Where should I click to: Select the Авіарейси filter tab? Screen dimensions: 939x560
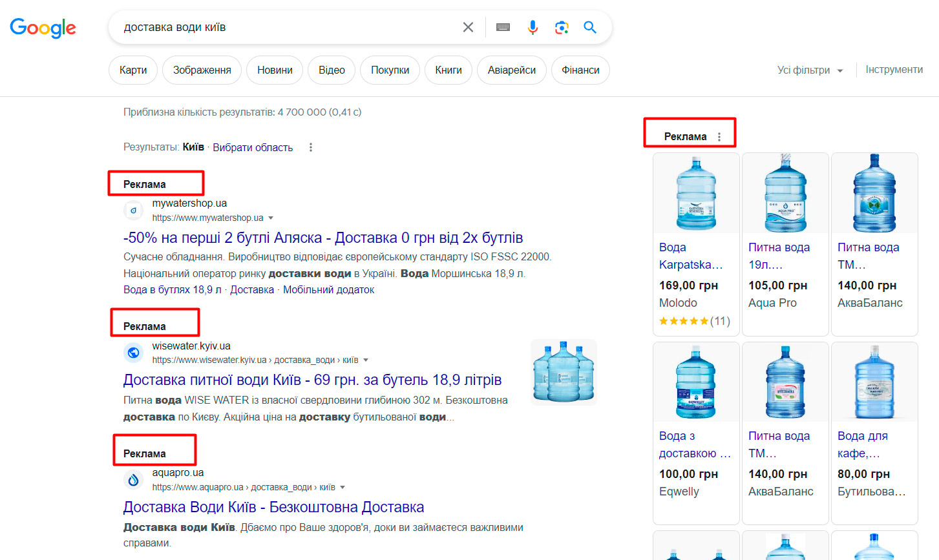coord(512,70)
